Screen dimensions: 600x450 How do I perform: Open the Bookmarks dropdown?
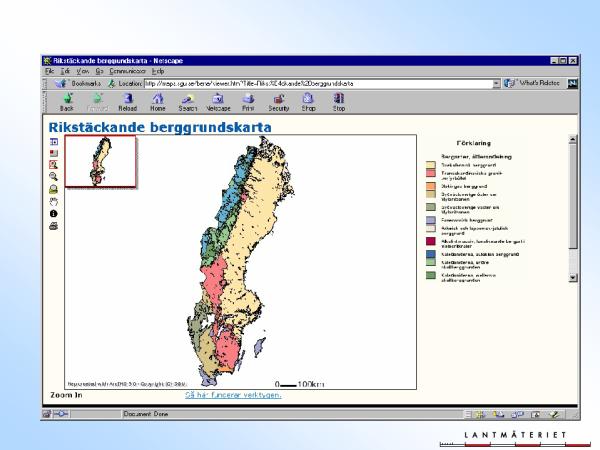(78, 83)
